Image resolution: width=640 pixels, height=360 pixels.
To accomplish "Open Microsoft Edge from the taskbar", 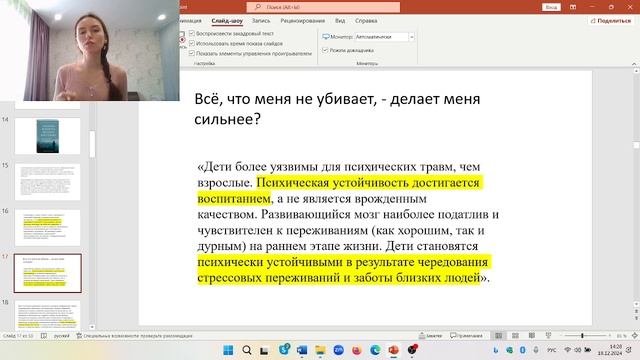I will tap(375, 350).
